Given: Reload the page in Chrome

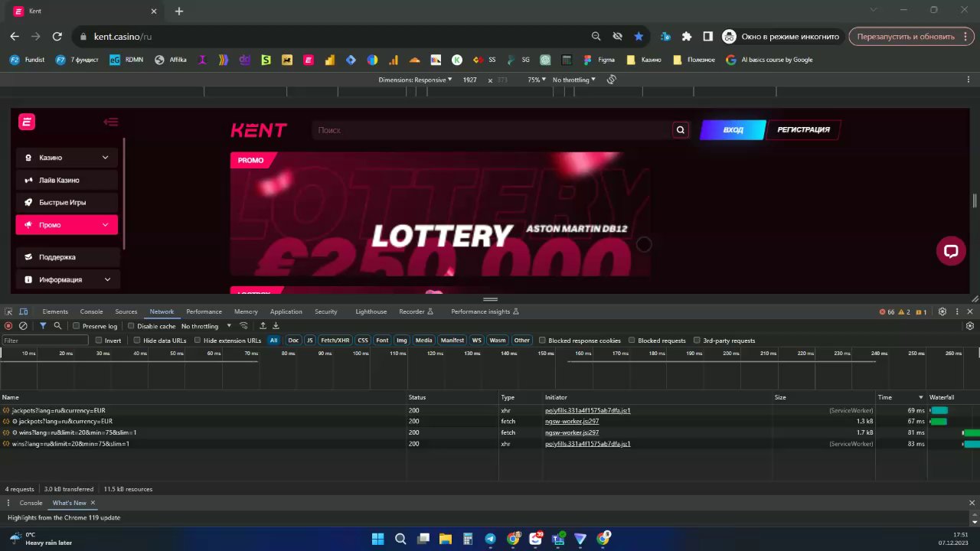Looking at the screenshot, I should coord(57,36).
